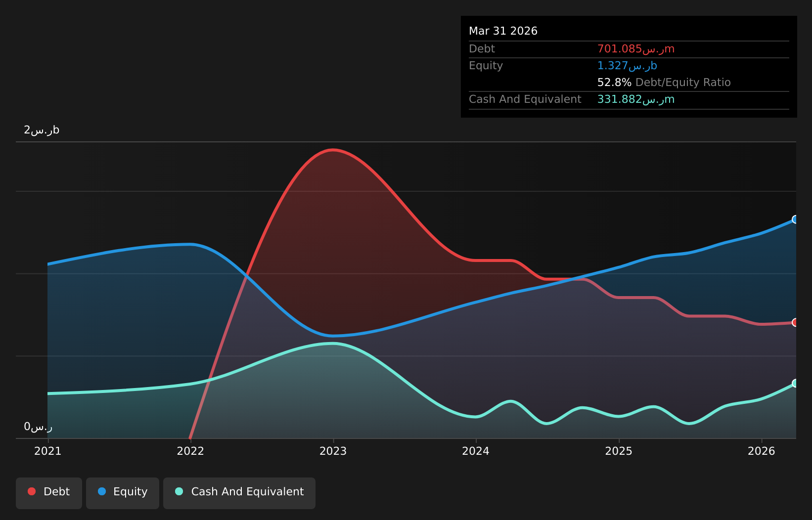Select the Cash endpoint marker at 2026

click(x=796, y=383)
